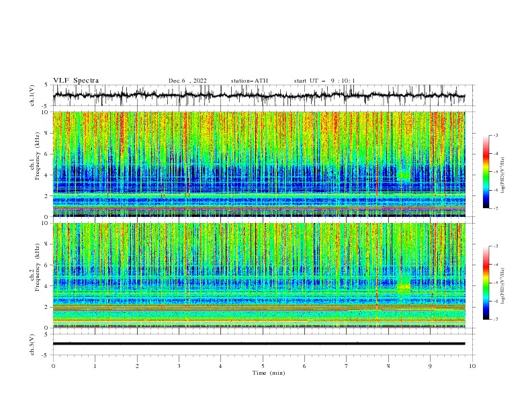Image resolution: width=532 pixels, height=411 pixels.
Task: Click the ch.1 spectrogram panel
Action: tap(259, 164)
